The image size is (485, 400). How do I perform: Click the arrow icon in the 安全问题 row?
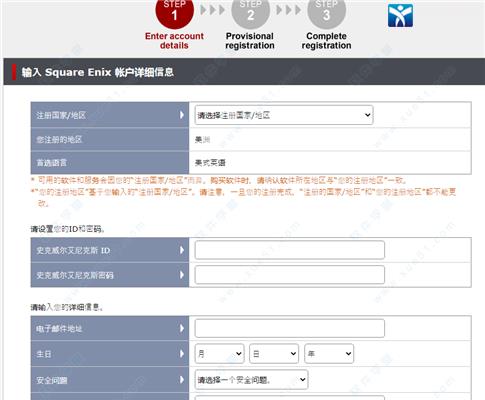tap(182, 380)
